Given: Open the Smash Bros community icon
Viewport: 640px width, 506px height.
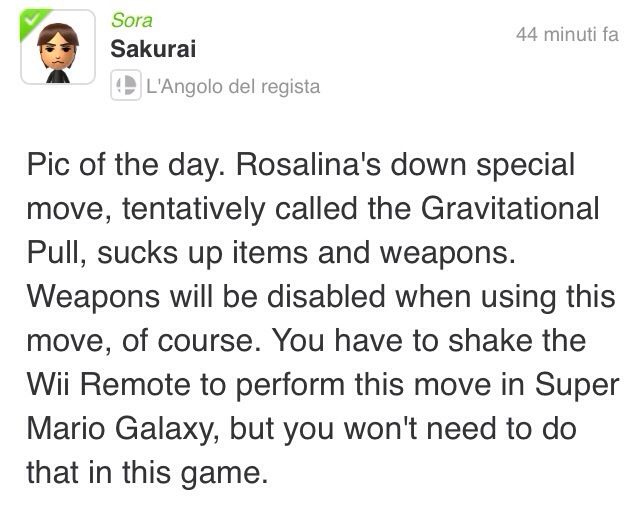Looking at the screenshot, I should 126,85.
